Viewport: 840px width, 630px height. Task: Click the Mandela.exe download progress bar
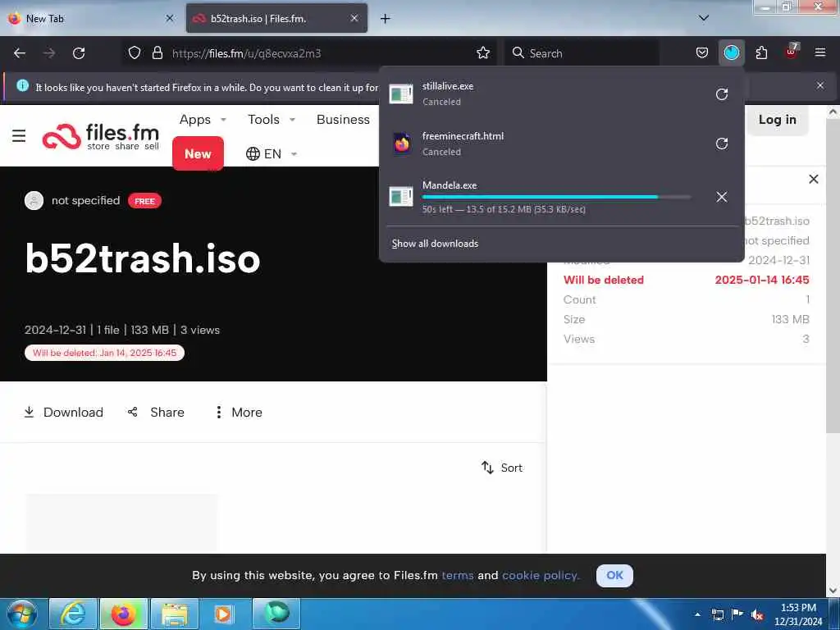point(557,197)
